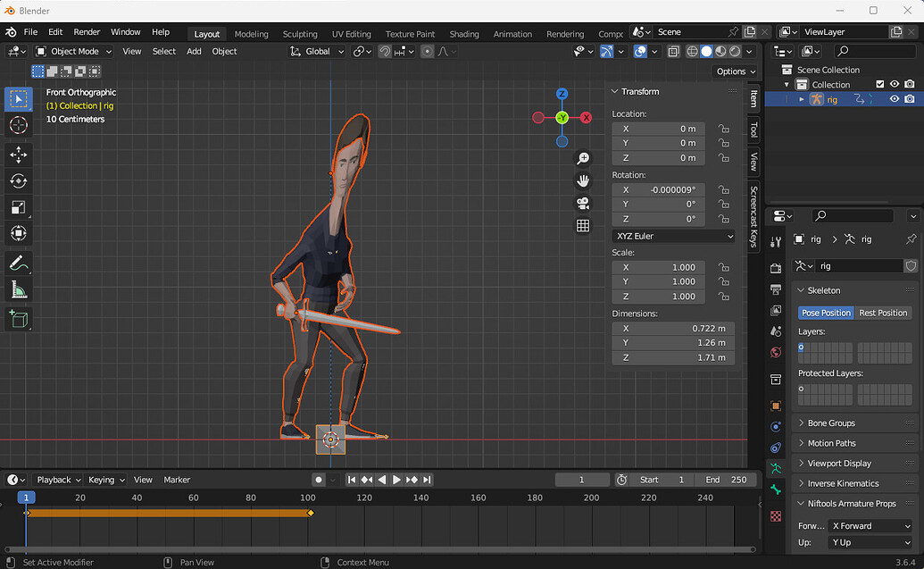924x569 pixels.
Task: Open the Playback popover
Action: click(x=58, y=480)
